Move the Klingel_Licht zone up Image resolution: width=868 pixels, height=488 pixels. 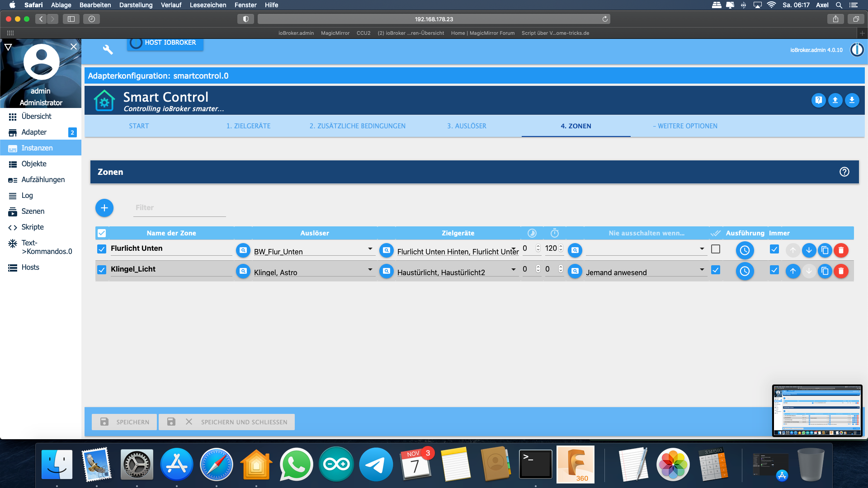pos(793,271)
